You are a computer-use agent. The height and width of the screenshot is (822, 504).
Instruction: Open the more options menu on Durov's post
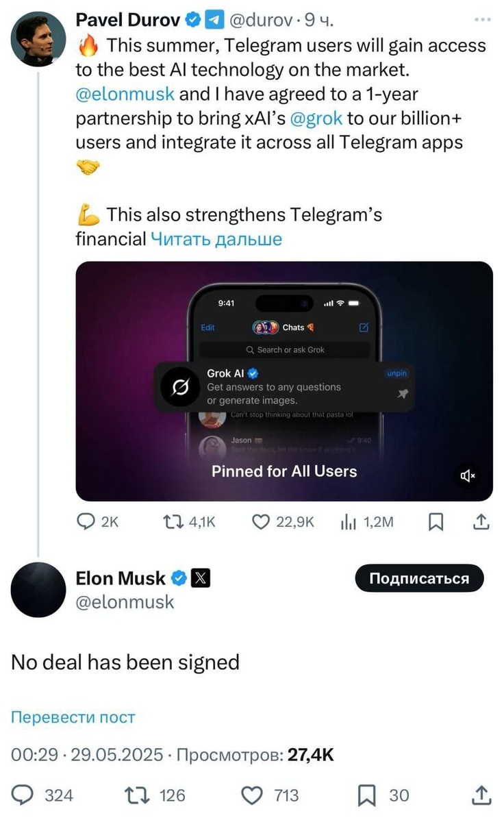tap(482, 19)
